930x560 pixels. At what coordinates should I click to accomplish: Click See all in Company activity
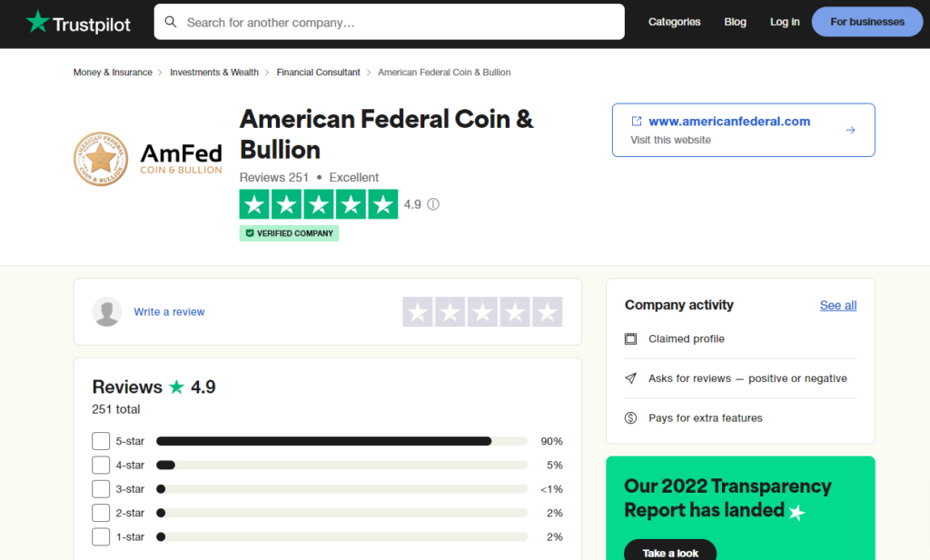point(838,305)
